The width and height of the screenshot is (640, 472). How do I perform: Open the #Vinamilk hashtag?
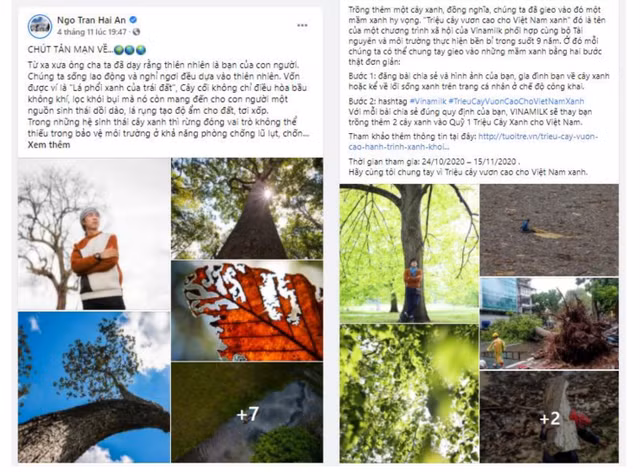(427, 101)
